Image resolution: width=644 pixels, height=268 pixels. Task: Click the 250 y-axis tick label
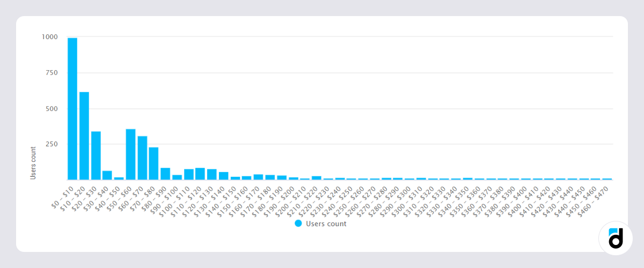click(52, 144)
